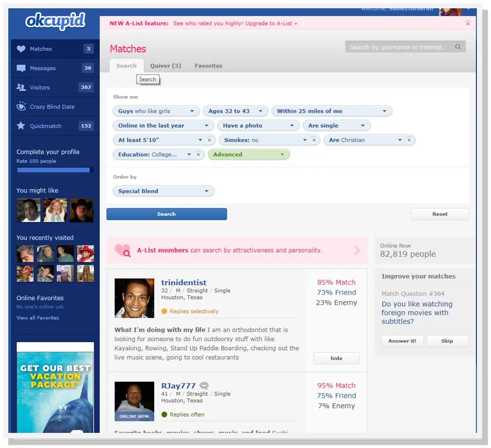Open cowboy hat photo under You might like
Viewport: 491px width, 448px height.
click(x=81, y=211)
